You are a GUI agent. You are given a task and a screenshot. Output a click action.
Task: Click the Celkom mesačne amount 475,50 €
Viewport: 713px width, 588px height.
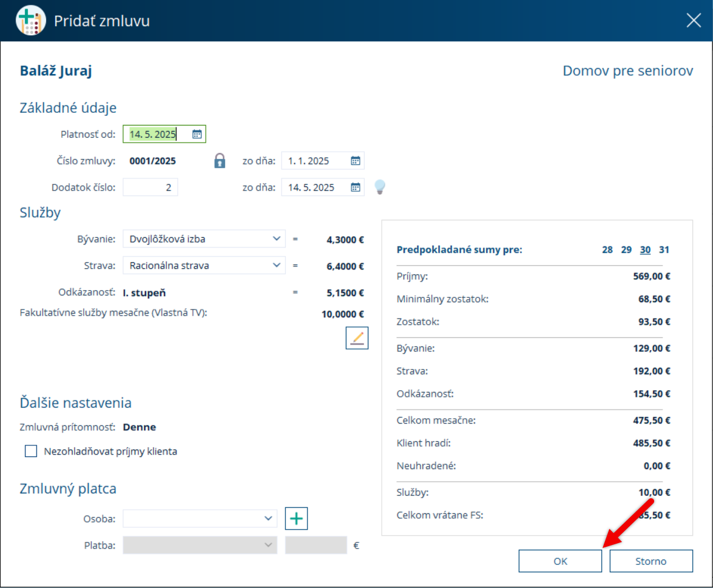tap(652, 420)
